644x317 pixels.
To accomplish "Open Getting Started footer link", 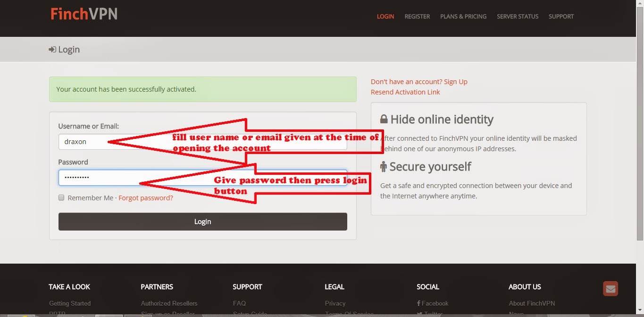I will click(70, 303).
